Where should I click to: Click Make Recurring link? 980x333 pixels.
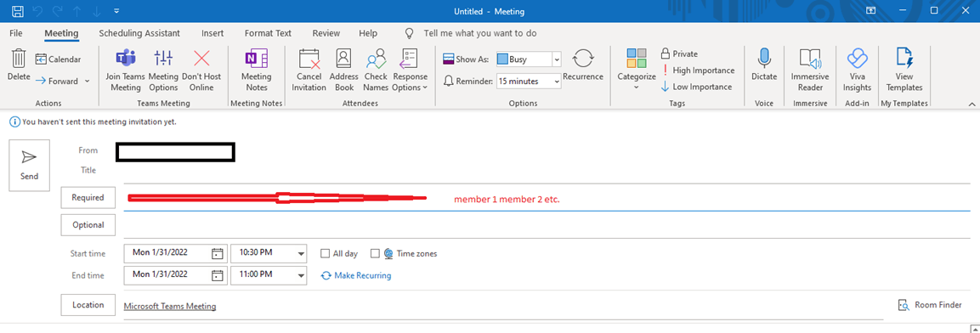pyautogui.click(x=356, y=275)
